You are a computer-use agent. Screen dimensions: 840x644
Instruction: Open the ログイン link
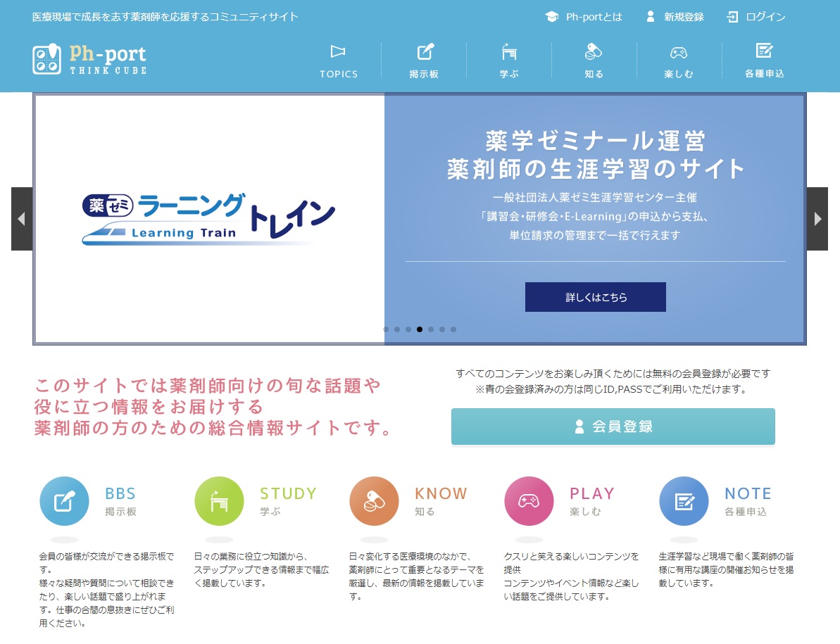click(x=765, y=17)
